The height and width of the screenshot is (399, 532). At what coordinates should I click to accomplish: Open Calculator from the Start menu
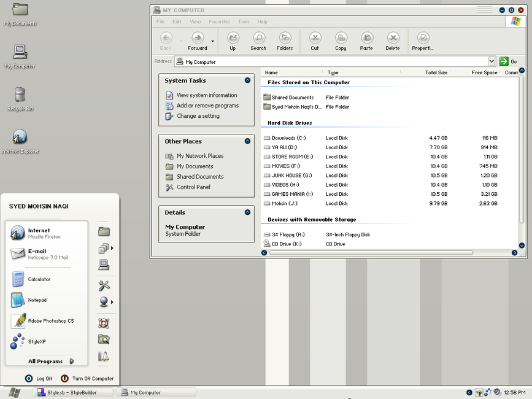coord(39,279)
